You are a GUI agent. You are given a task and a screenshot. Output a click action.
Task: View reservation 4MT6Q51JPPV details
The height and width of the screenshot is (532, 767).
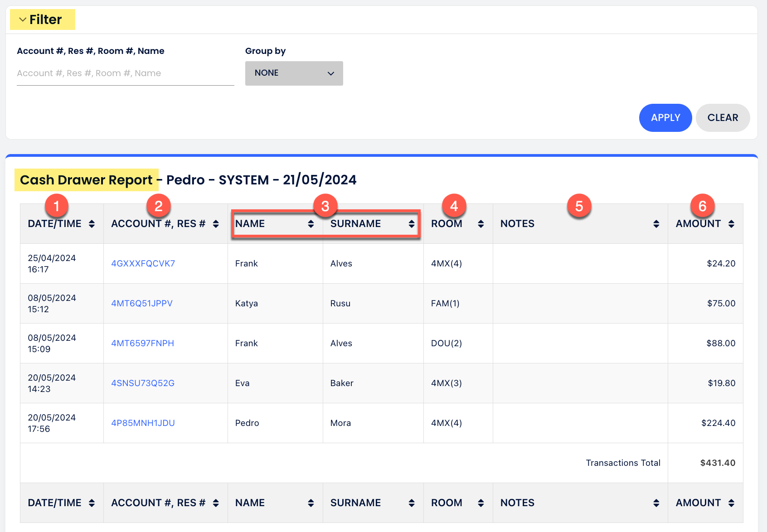tap(142, 303)
